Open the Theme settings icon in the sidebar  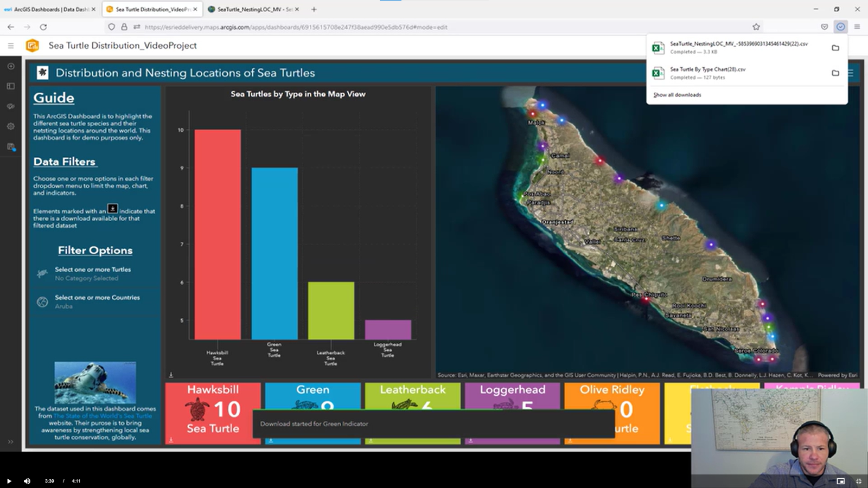[10, 106]
